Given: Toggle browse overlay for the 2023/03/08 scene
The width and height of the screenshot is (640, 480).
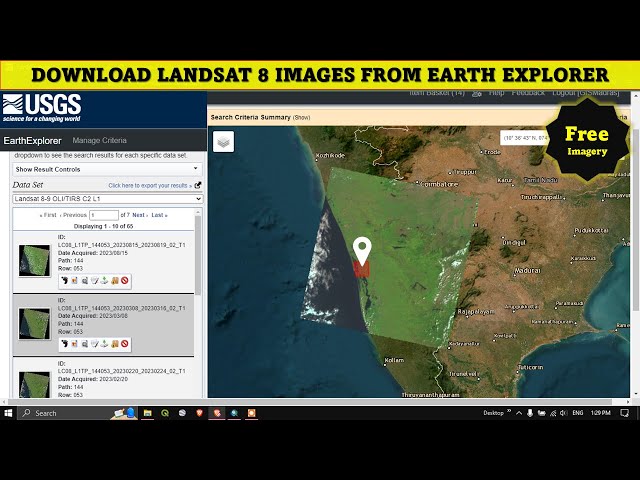Looking at the screenshot, I should (x=74, y=344).
